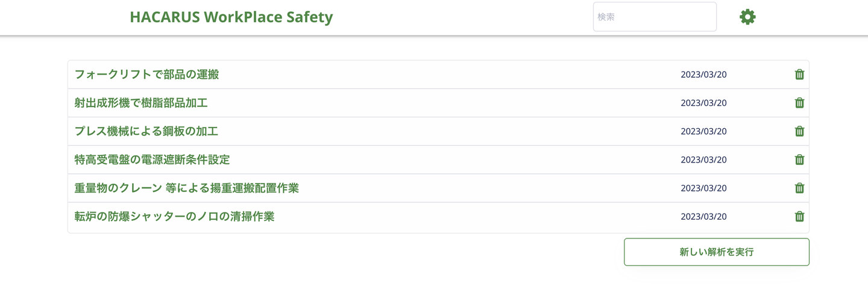Image resolution: width=868 pixels, height=298 pixels.
Task: Delete the 重量物のクレーン entry via trash icon
Action: (x=799, y=188)
